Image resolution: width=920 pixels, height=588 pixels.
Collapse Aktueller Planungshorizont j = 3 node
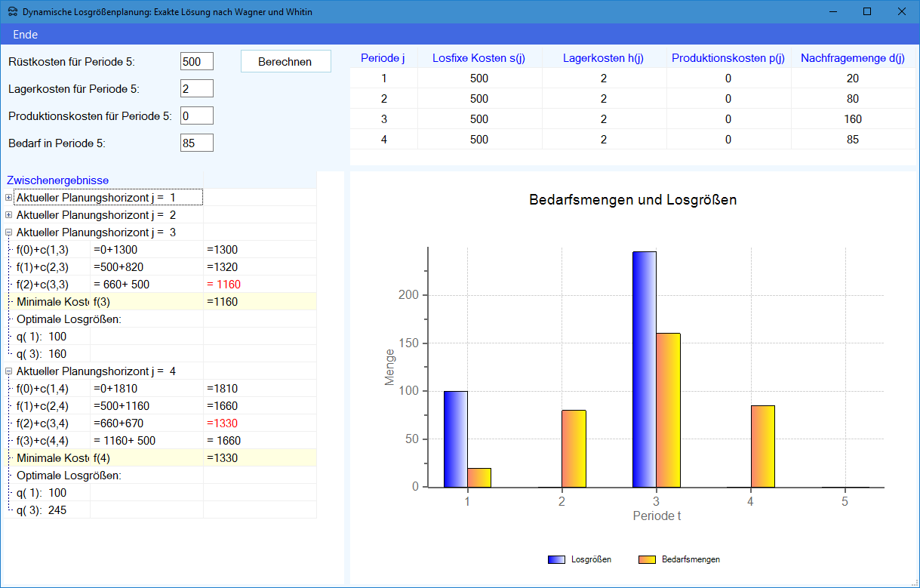coord(9,232)
